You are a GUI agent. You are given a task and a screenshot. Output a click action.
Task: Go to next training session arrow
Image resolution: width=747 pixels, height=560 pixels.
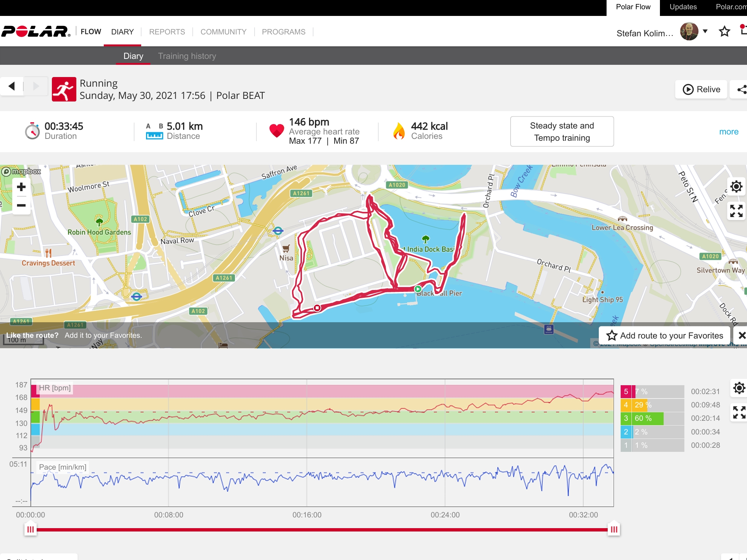(x=36, y=86)
